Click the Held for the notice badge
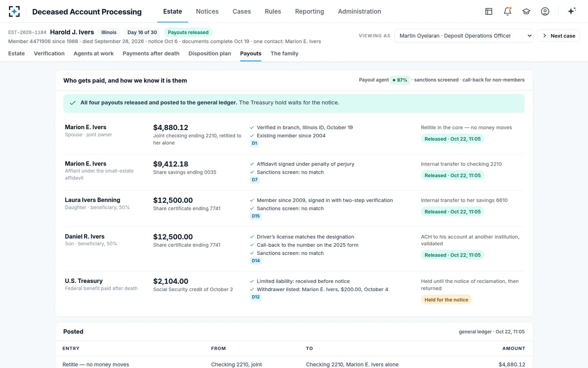Viewport: 588px width, 368px height. point(446,300)
